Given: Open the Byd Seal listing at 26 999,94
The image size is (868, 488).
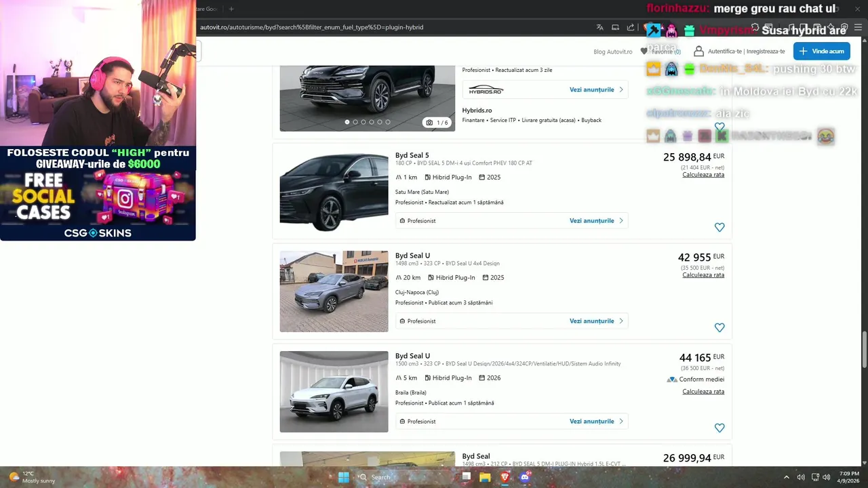Looking at the screenshot, I should point(476,456).
